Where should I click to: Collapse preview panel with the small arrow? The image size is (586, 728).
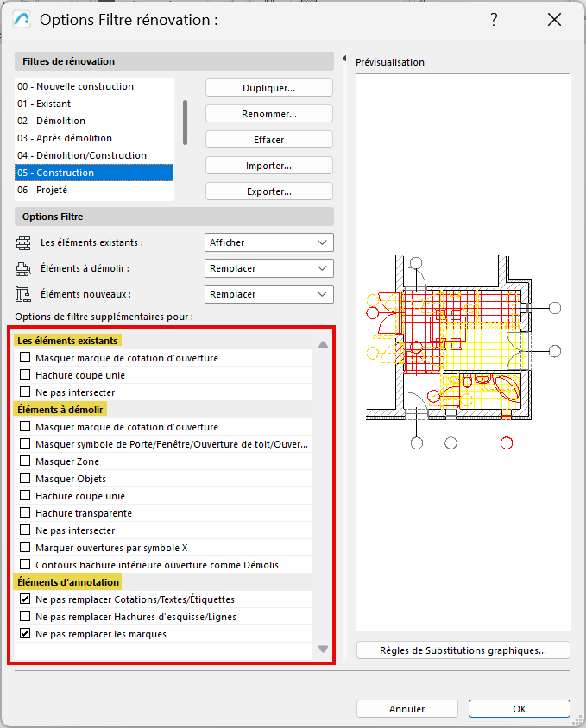(x=344, y=59)
